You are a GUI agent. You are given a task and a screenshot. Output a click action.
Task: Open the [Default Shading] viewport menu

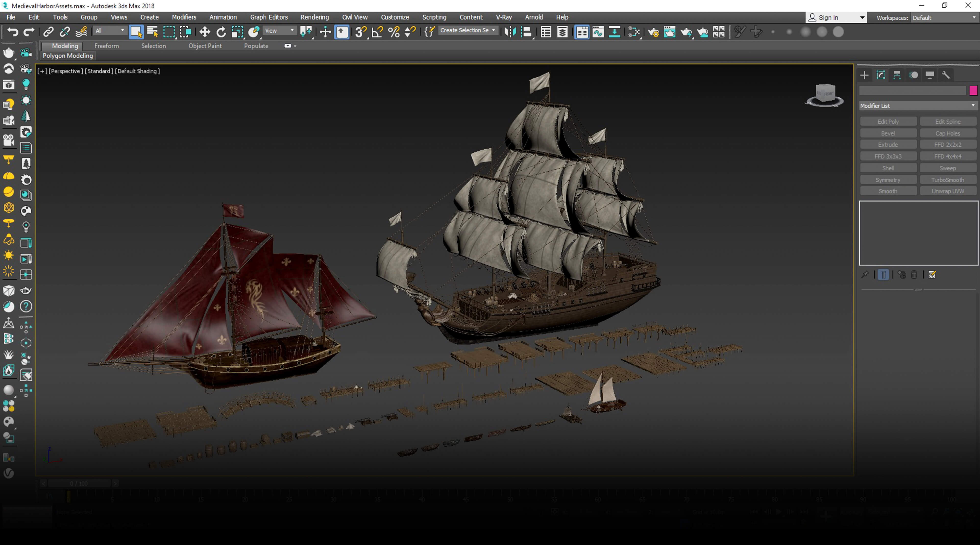point(137,71)
